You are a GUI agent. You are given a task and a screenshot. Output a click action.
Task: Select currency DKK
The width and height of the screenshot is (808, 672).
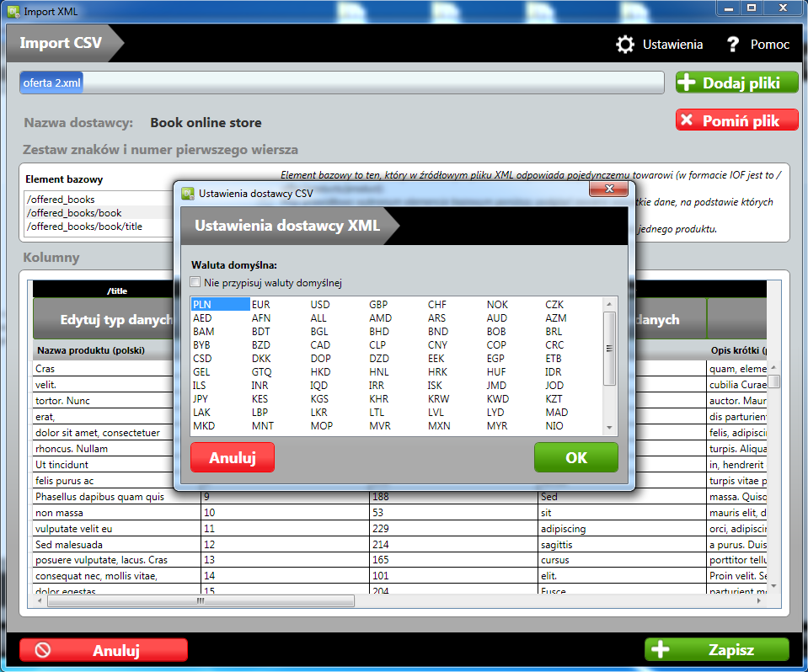pos(260,359)
